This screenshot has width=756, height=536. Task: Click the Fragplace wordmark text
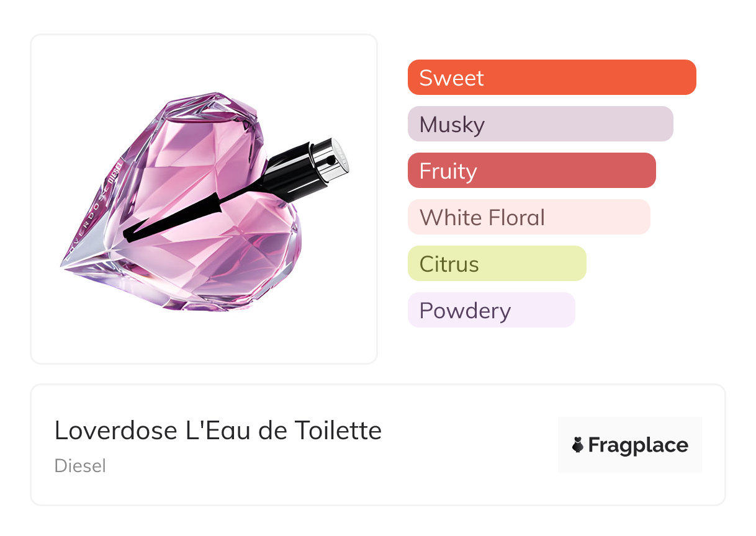pos(638,445)
